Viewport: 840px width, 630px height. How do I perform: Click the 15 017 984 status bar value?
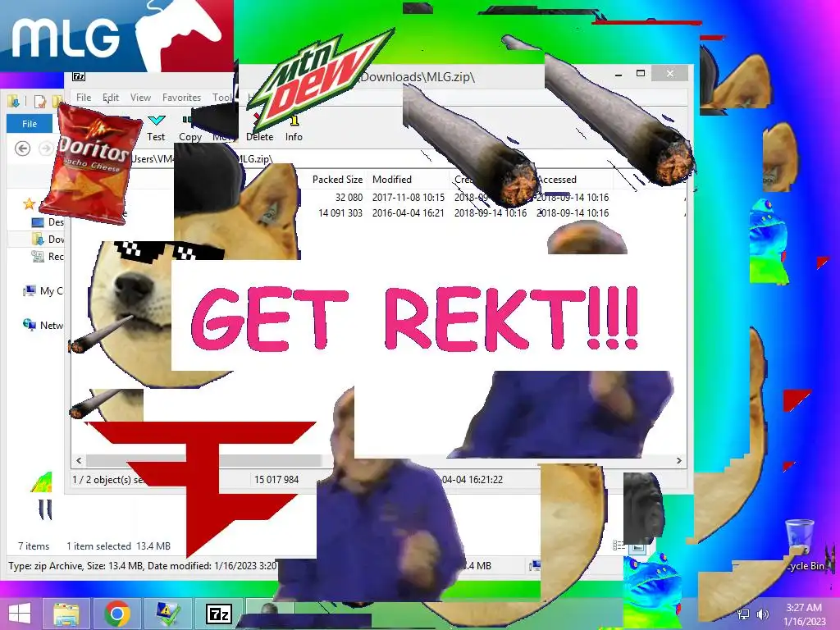point(276,479)
